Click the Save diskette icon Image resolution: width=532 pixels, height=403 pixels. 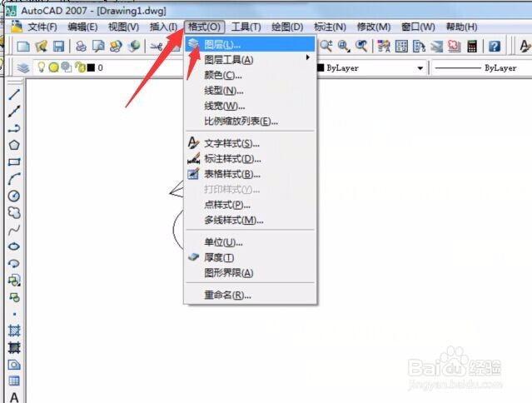tap(59, 46)
